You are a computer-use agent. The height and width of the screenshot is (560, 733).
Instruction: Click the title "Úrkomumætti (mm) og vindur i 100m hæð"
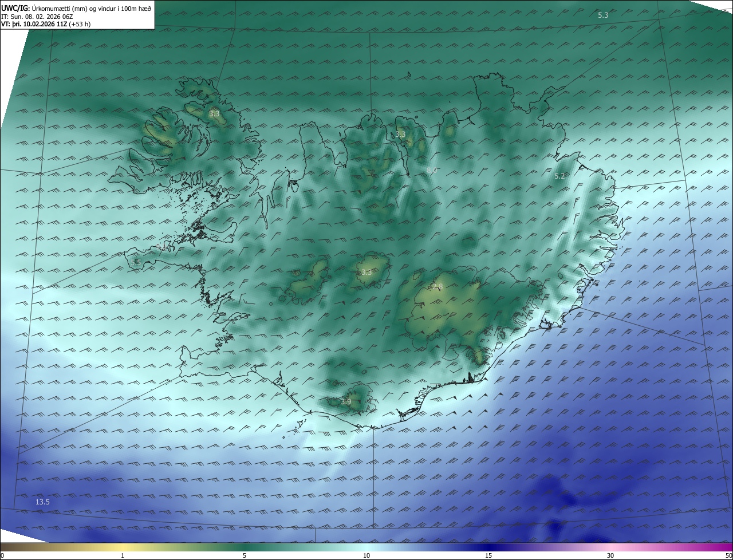(x=91, y=8)
